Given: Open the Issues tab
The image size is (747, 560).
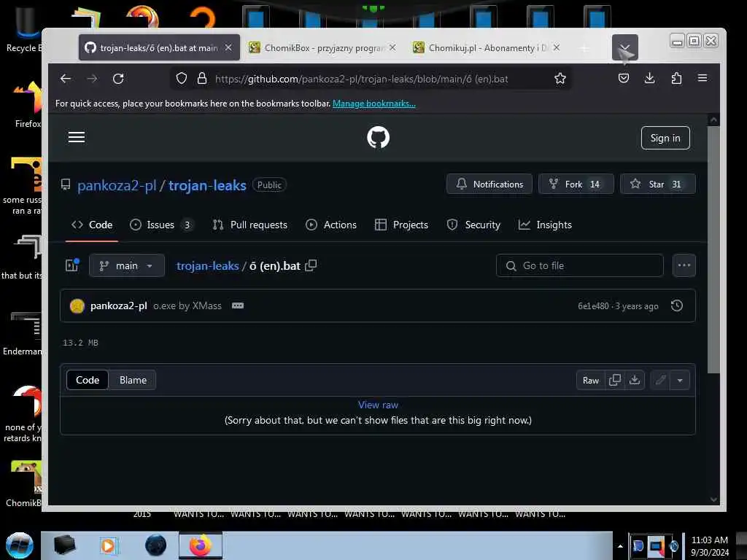Looking at the screenshot, I should click(x=161, y=225).
